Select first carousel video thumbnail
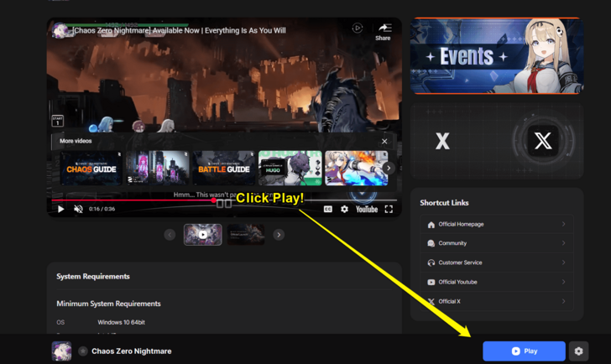Image resolution: width=611 pixels, height=364 pixels. (202, 235)
